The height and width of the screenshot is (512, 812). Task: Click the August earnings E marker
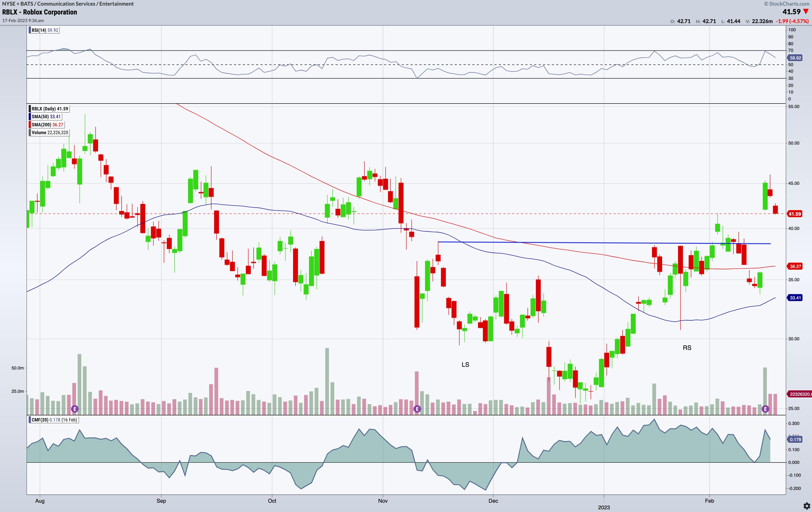click(75, 409)
